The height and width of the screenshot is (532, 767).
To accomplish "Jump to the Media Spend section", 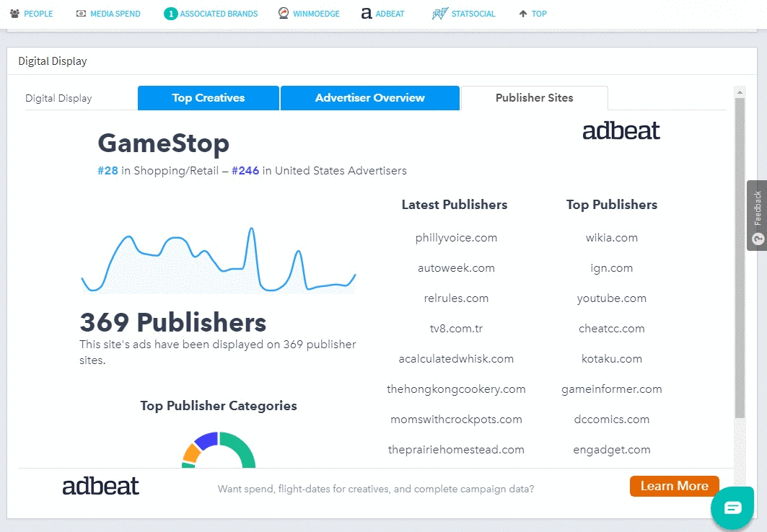I will point(115,14).
